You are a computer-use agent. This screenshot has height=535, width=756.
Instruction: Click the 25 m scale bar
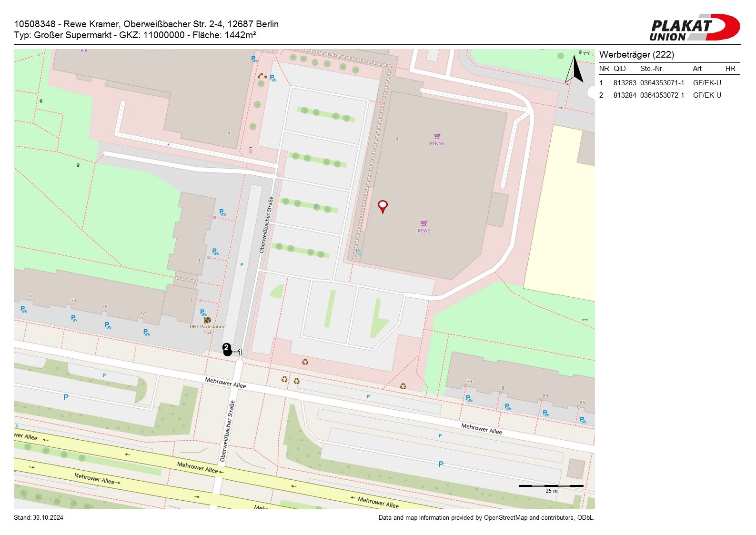coord(551,486)
